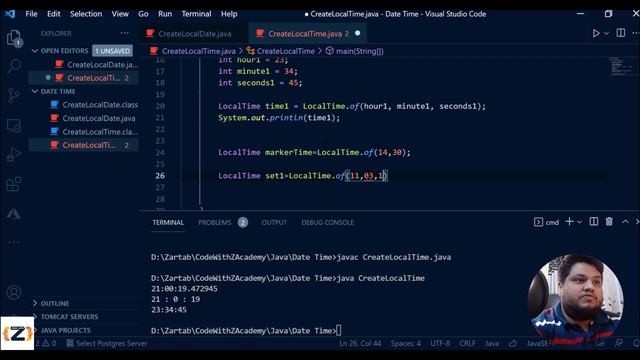The width and height of the screenshot is (640, 360).
Task: Open the Azure view icon
Action: [x=14, y=213]
